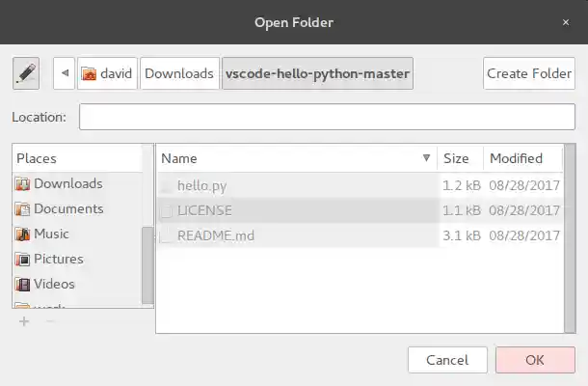Screen dimensions: 588x386
Task: Click the Places column header
Action: [x=78, y=158]
